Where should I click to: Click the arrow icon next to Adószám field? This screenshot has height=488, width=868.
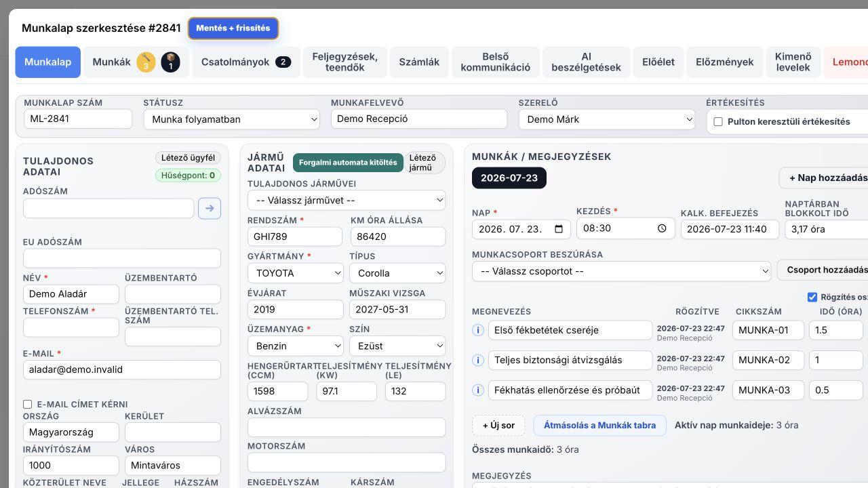[210, 208]
